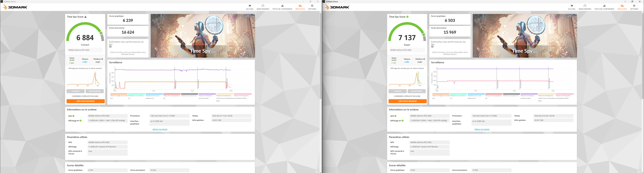Click Test graphique 2 marker, left chart

(198, 84)
